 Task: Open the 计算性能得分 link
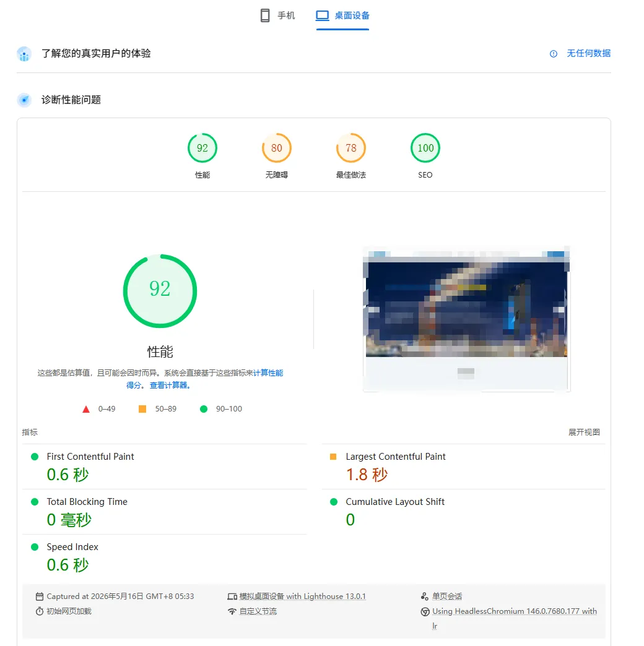coord(268,373)
